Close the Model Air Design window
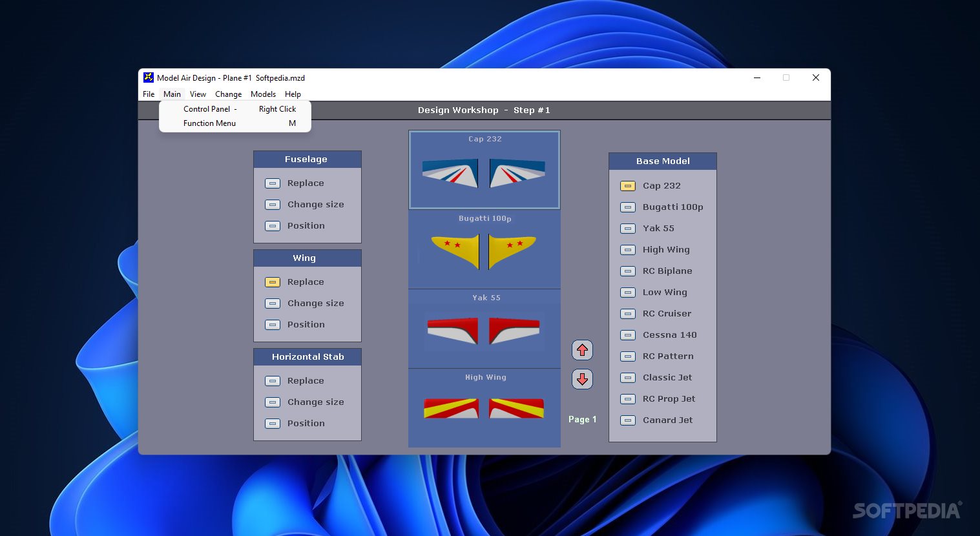The width and height of the screenshot is (980, 536). 816,77
